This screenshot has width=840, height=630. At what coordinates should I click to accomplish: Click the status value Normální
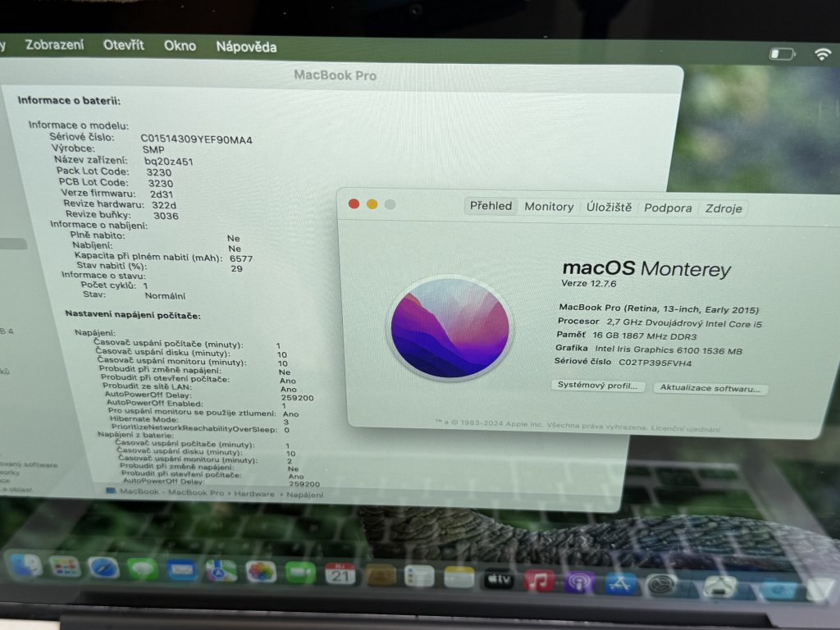(x=165, y=295)
